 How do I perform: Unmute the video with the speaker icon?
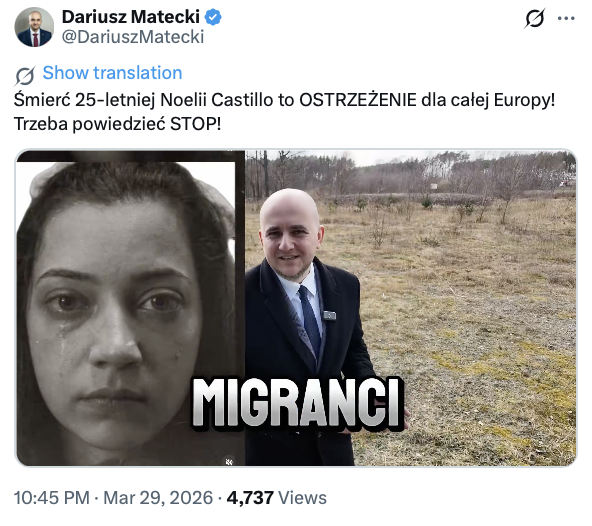(229, 461)
